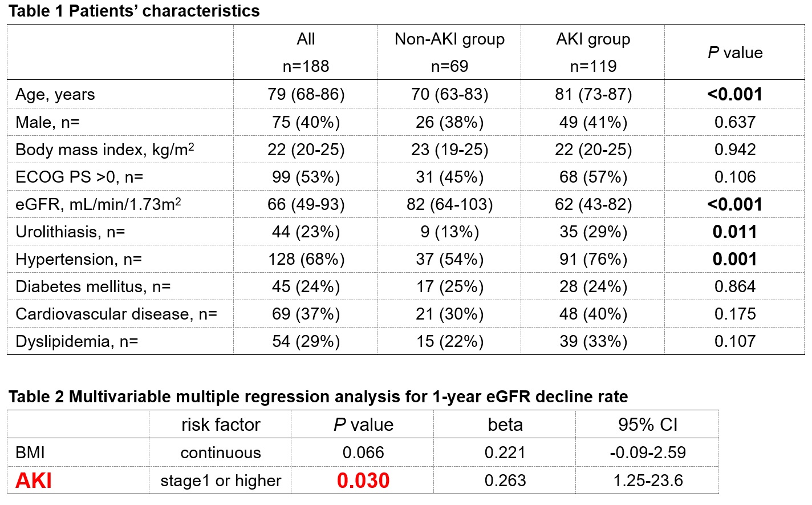
Task: Click the Urolithiasis P value 0.011
Action: click(x=734, y=232)
